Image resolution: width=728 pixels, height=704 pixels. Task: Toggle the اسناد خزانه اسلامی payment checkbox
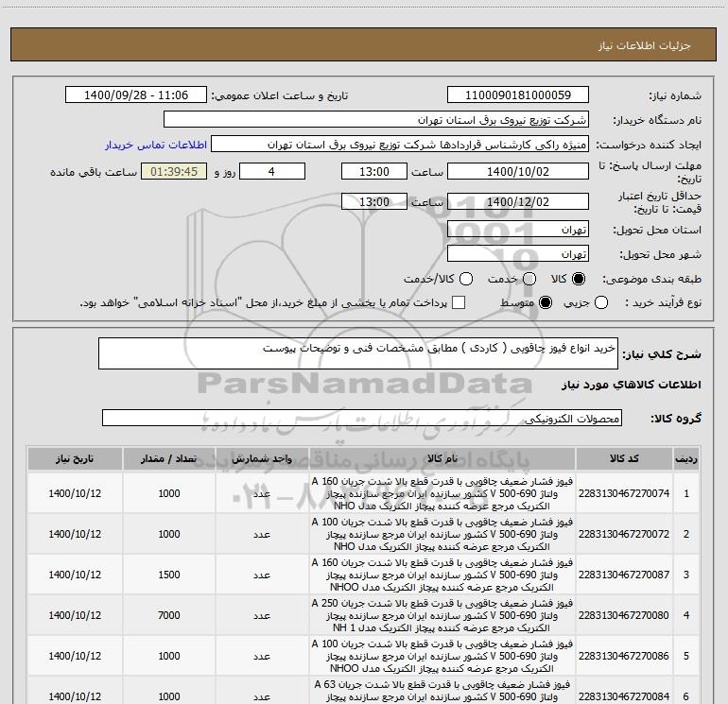pyautogui.click(x=459, y=303)
